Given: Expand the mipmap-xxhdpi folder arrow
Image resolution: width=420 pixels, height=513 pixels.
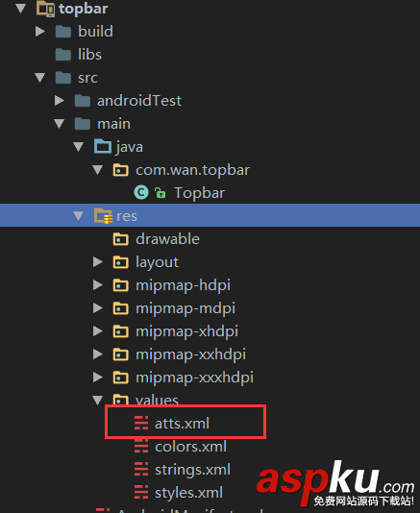Looking at the screenshot, I should [x=98, y=354].
